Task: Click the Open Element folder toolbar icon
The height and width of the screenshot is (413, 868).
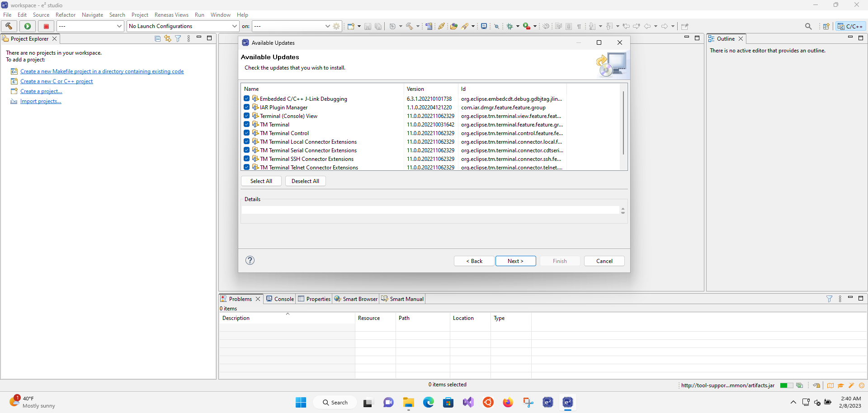Action: click(454, 26)
